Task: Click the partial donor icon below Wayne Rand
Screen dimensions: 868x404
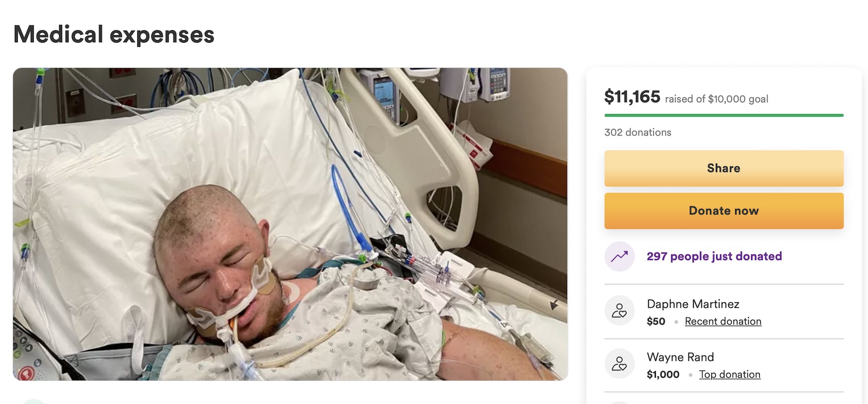Action: click(x=620, y=403)
